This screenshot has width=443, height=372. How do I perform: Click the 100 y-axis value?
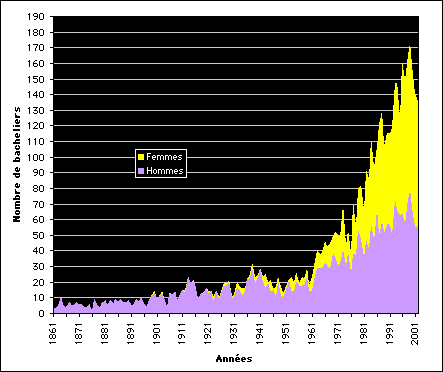[36, 157]
